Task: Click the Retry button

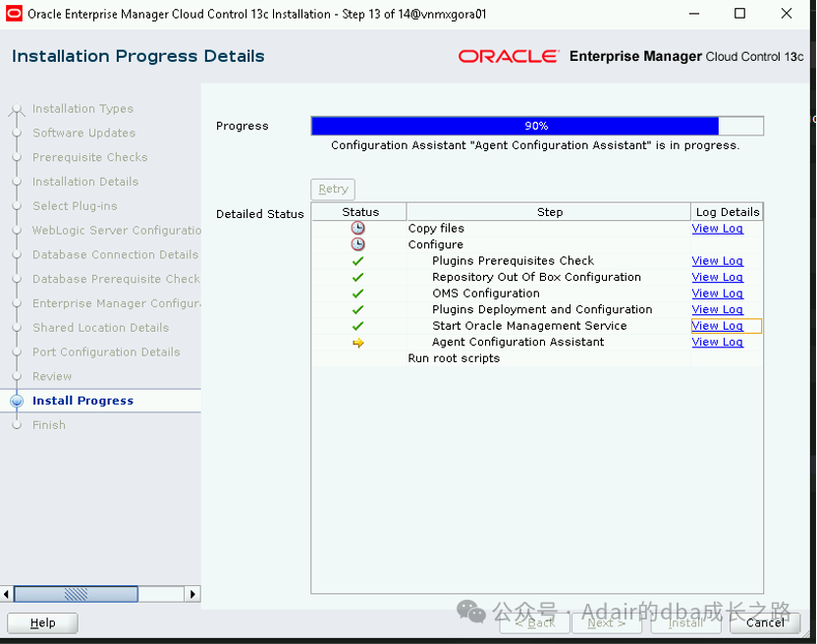Action: coord(333,189)
